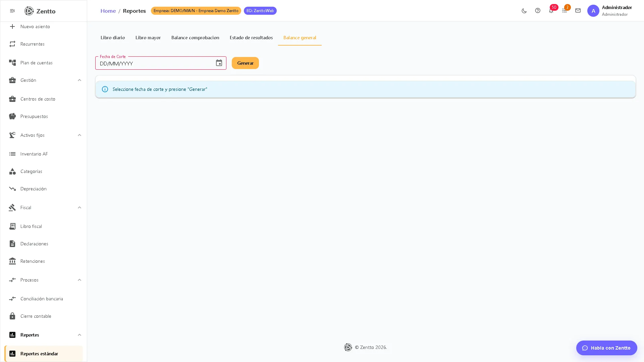Open Retenciones in the sidebar

click(44, 261)
